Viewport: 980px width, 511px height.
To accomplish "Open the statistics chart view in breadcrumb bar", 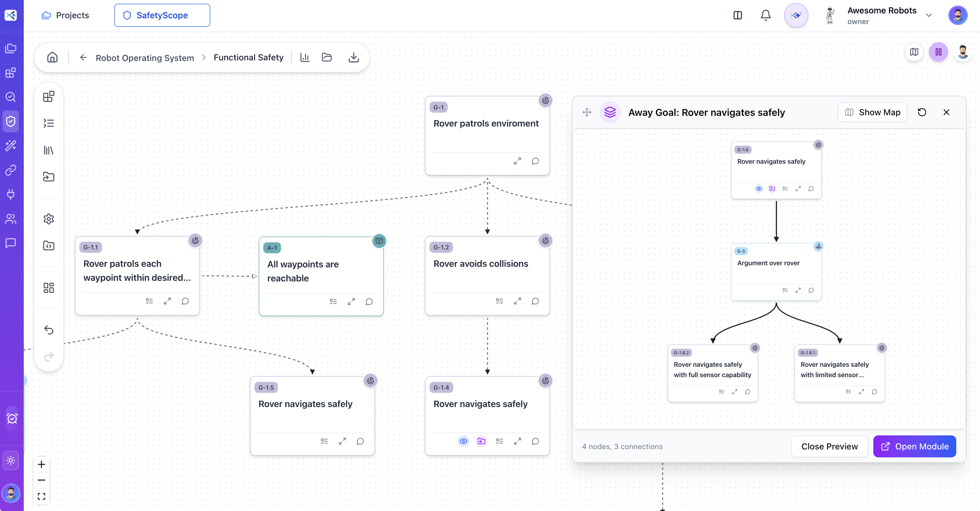I will (304, 57).
